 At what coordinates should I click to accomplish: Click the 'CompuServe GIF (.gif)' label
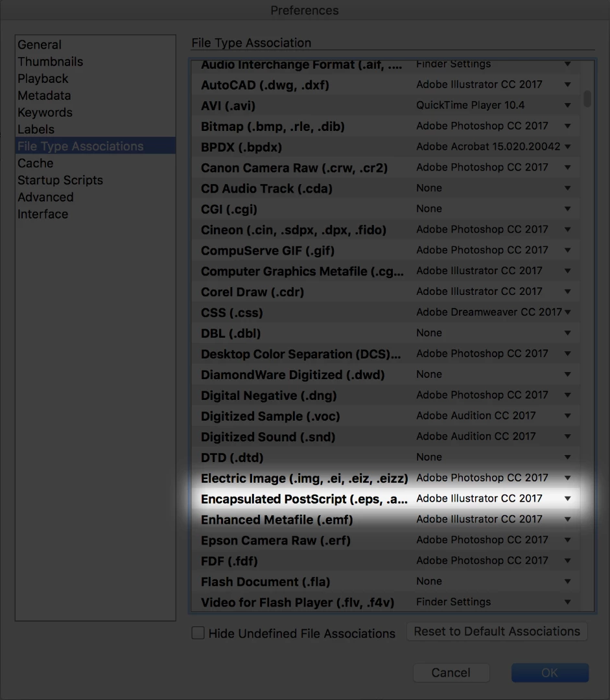(268, 251)
